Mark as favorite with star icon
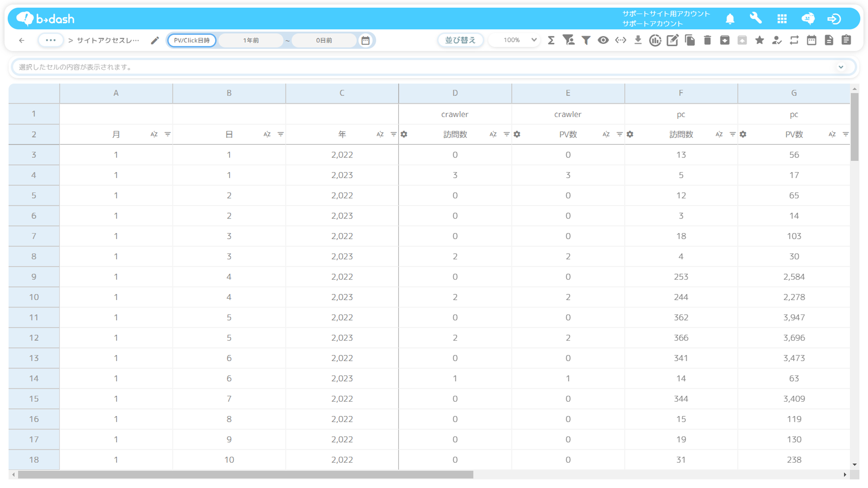868x488 pixels. coord(760,40)
